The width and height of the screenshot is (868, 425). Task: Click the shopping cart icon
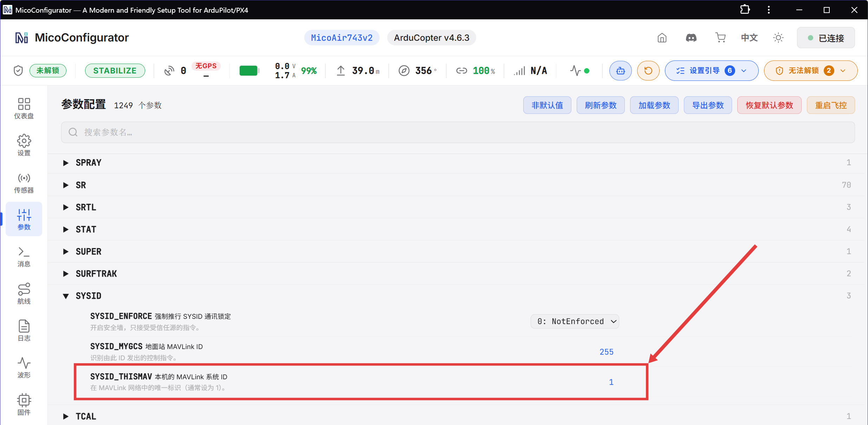720,38
